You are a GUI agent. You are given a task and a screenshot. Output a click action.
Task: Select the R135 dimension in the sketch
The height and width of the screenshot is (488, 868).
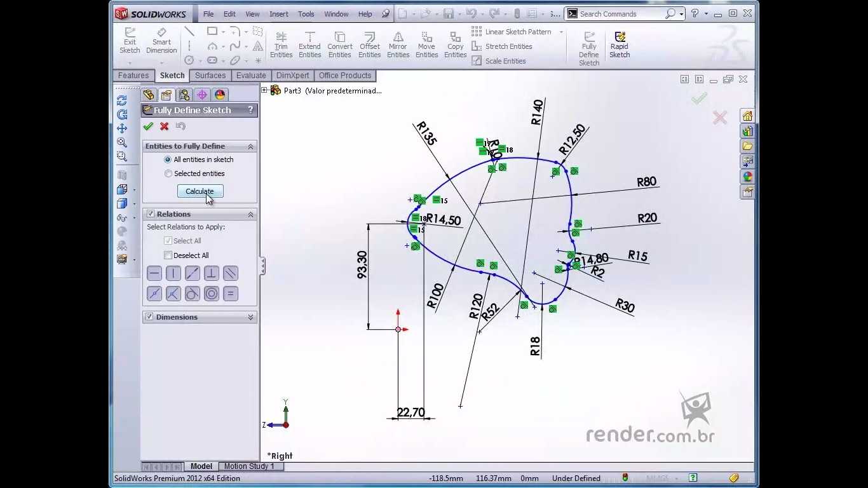pyautogui.click(x=426, y=134)
